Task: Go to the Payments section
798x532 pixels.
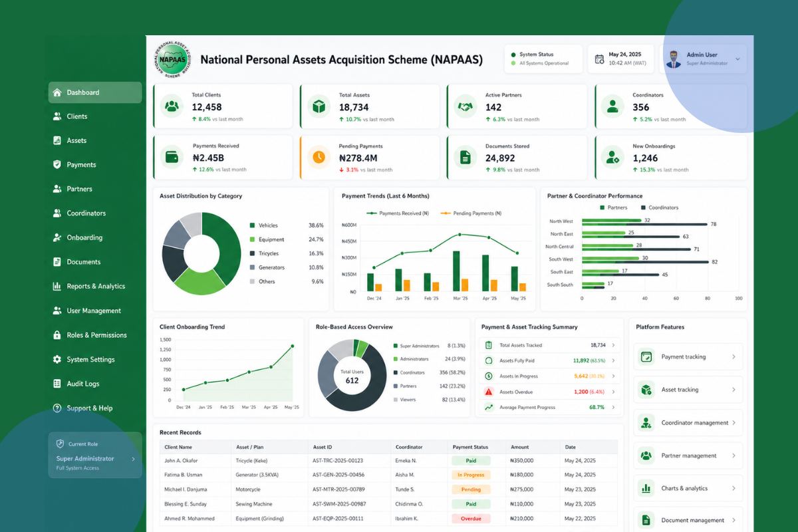Action: (95, 165)
